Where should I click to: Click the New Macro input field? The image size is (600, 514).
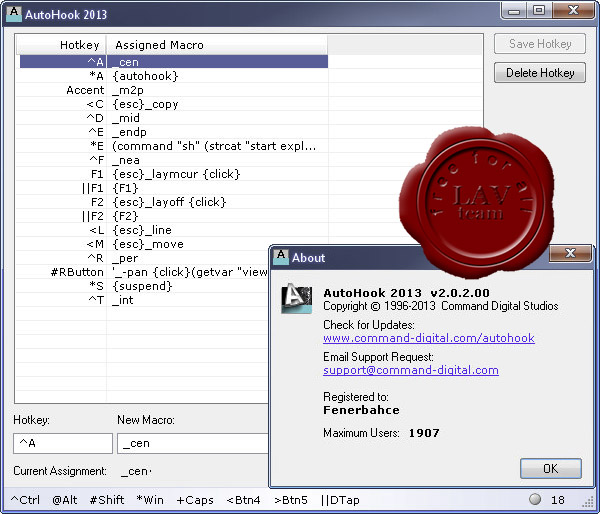193,443
